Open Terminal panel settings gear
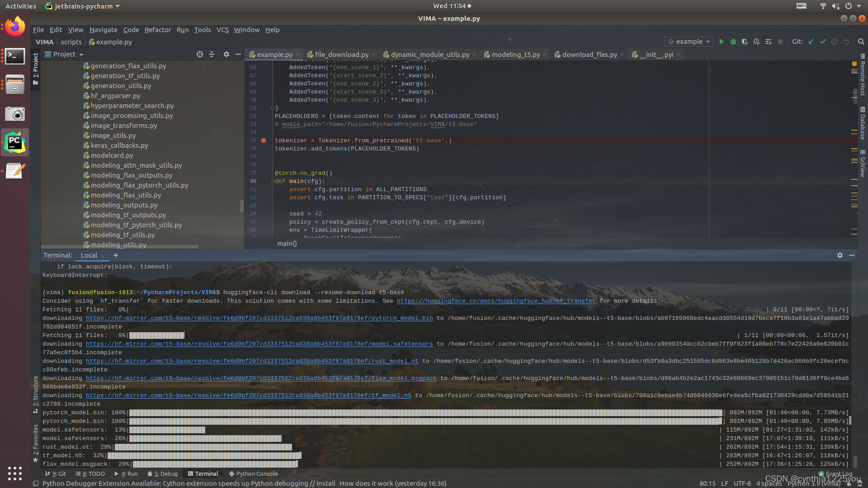 (x=840, y=255)
